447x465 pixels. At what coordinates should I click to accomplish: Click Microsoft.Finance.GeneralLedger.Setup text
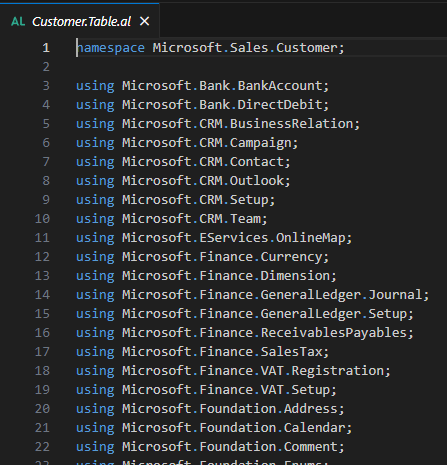tap(265, 314)
